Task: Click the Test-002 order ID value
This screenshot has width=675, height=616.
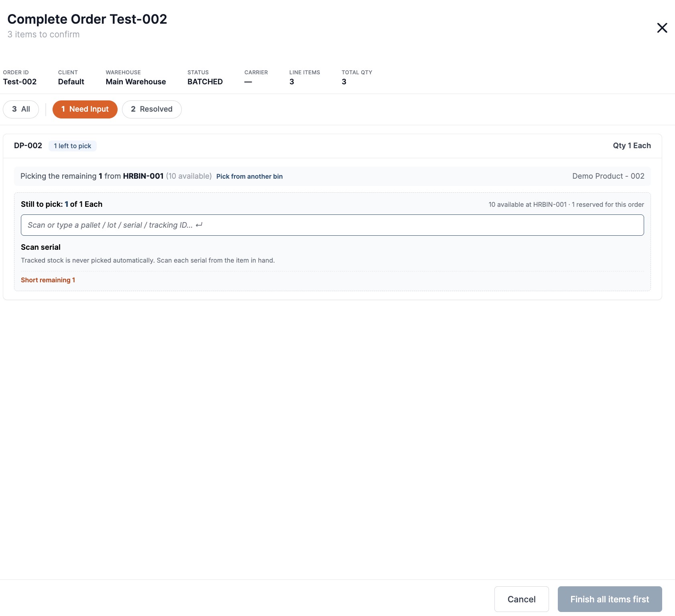Action: click(x=20, y=82)
